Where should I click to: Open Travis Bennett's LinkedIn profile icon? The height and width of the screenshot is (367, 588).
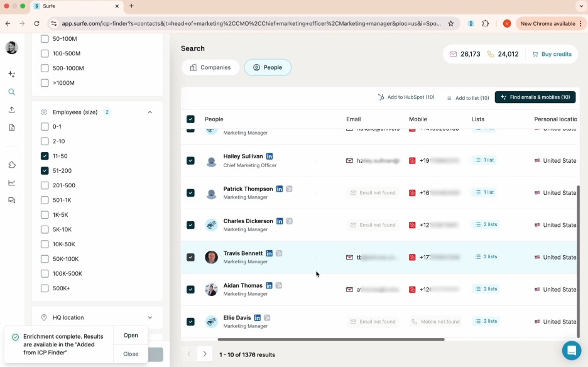(269, 253)
